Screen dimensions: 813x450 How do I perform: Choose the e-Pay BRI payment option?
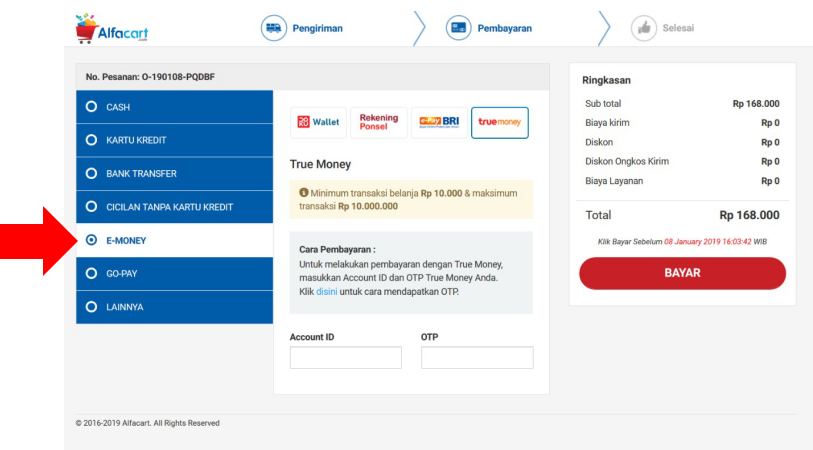[x=439, y=122]
